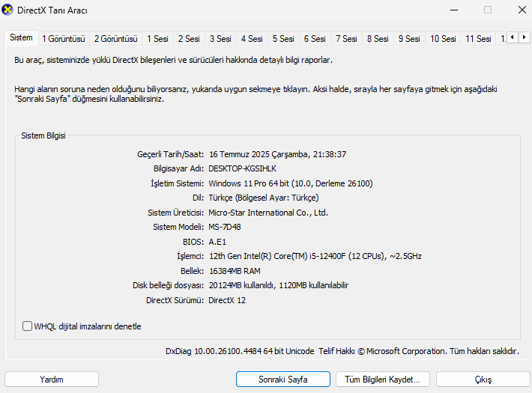Click the Yardım button
Image resolution: width=532 pixels, height=393 pixels.
point(52,379)
